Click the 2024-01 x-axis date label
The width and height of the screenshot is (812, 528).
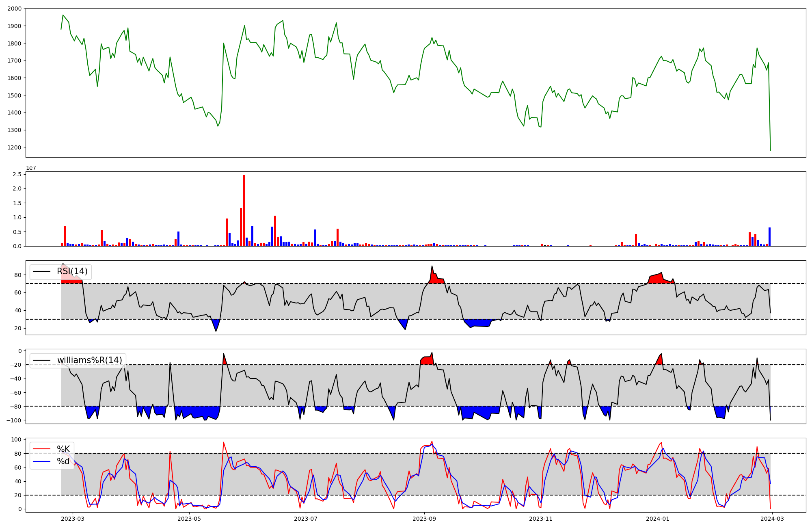657,519
